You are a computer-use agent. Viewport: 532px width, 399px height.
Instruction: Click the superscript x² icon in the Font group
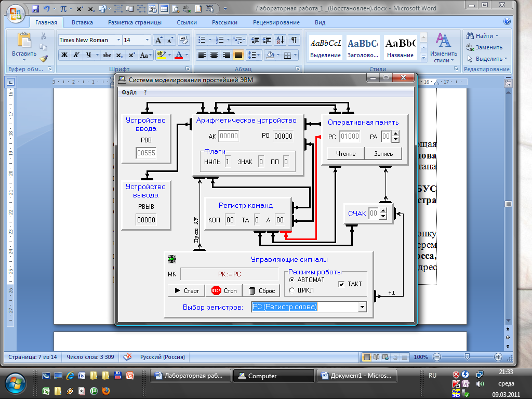tap(131, 55)
